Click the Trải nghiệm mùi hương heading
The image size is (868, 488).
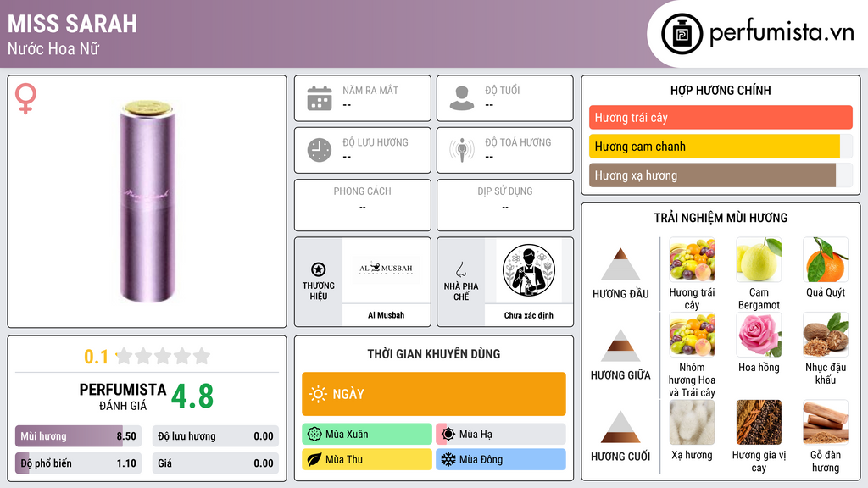(x=721, y=218)
